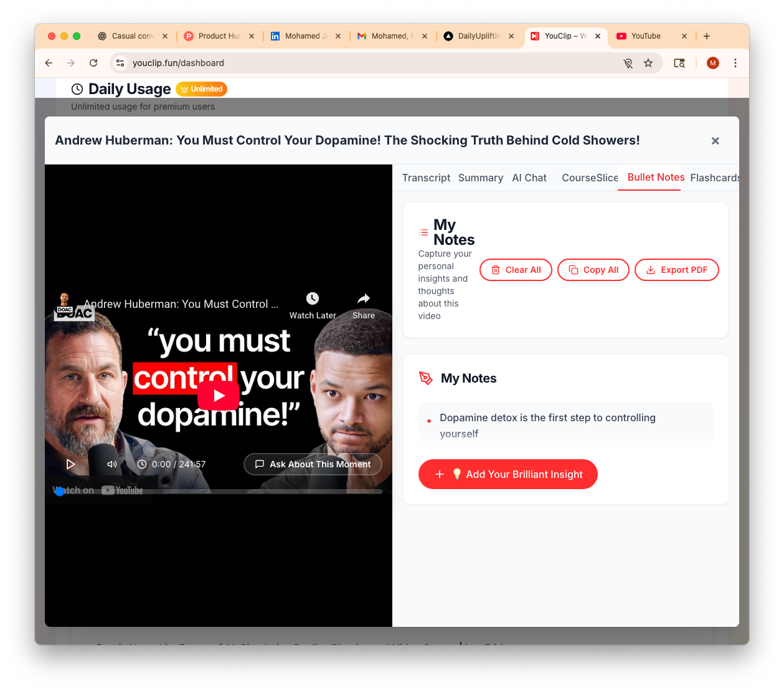Screen dimensions: 784x691
Task: Open Chrome three-dot menu
Action: (735, 63)
